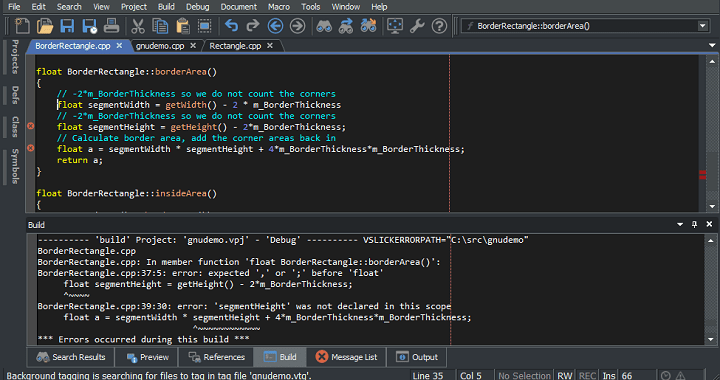Image resolution: width=720 pixels, height=380 pixels.
Task: Open the Search menu
Action: coord(69,7)
